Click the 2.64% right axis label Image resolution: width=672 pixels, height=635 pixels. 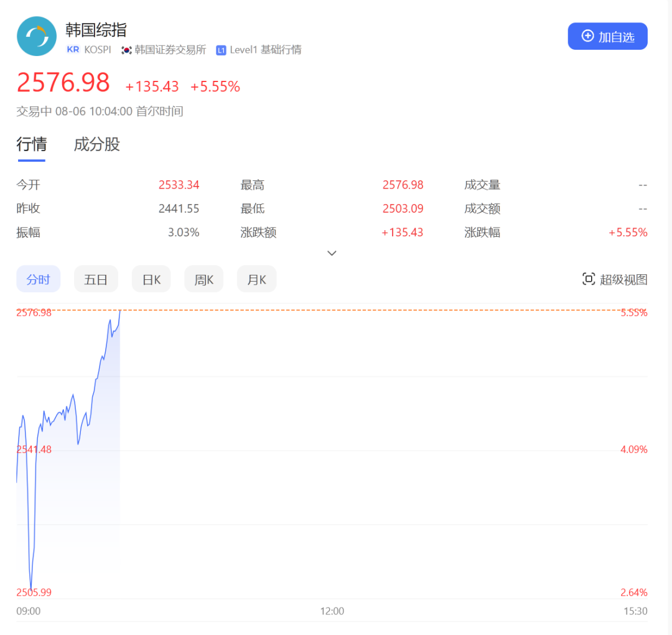pyautogui.click(x=634, y=593)
